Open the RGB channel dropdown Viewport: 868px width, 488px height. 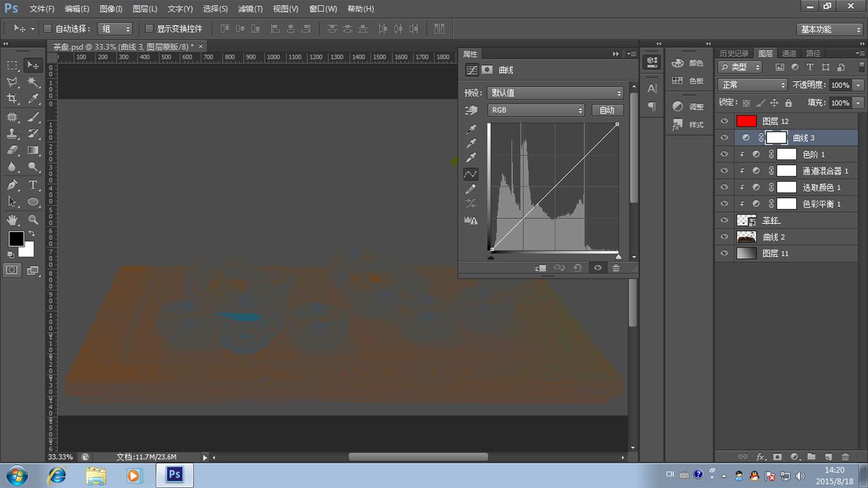[537, 110]
